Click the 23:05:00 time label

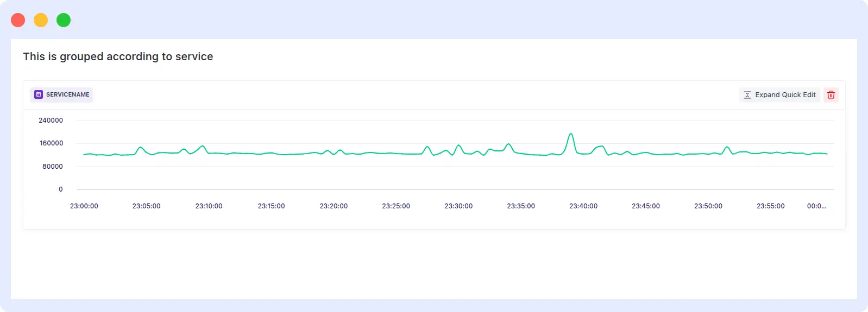tap(147, 206)
